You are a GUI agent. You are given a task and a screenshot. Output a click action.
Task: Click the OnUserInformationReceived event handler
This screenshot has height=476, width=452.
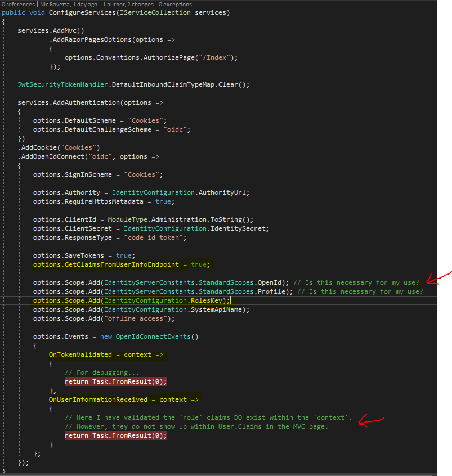click(124, 399)
